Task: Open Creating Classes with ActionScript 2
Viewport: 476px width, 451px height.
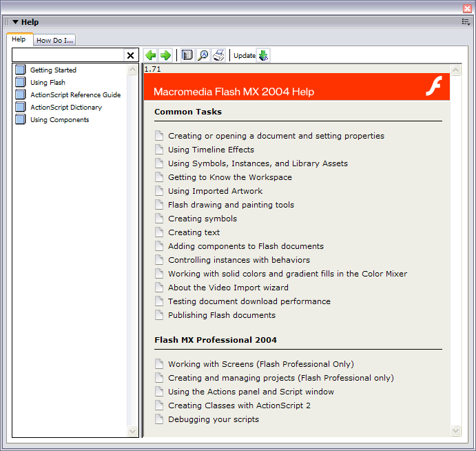Action: pyautogui.click(x=239, y=405)
